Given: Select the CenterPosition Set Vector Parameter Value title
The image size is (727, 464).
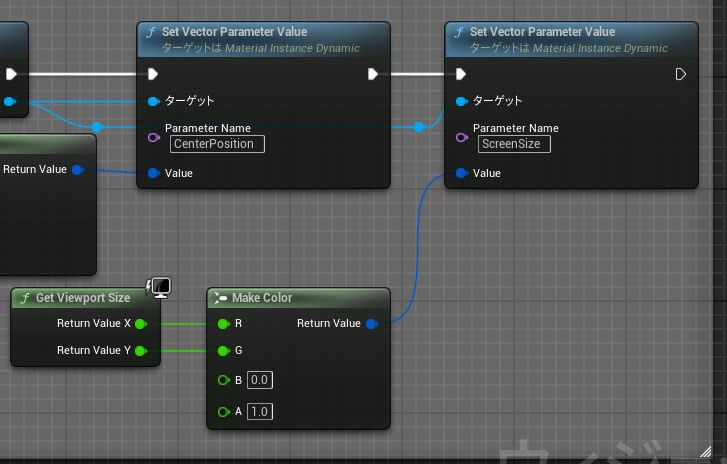Looking at the screenshot, I should click(x=235, y=32).
